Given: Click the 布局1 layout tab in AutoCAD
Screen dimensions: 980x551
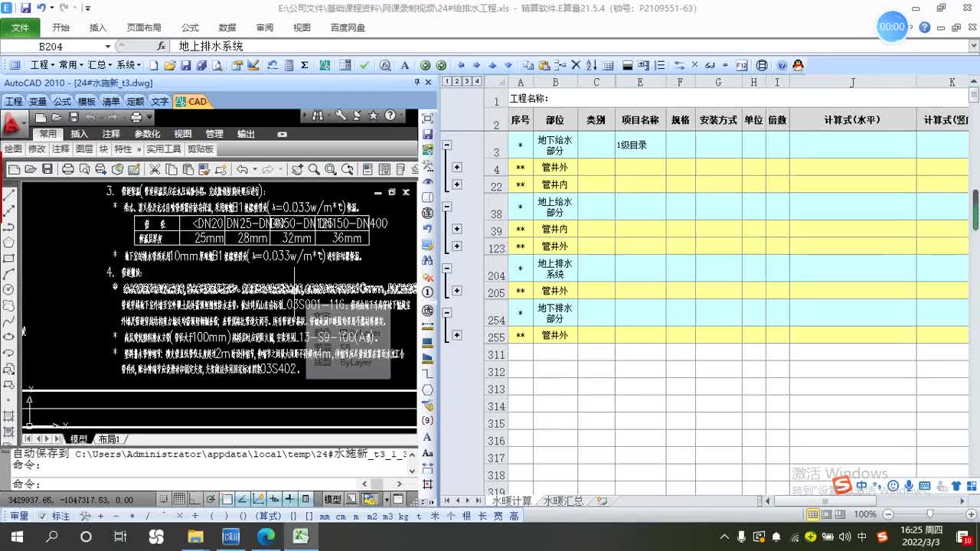Looking at the screenshot, I should 109,439.
